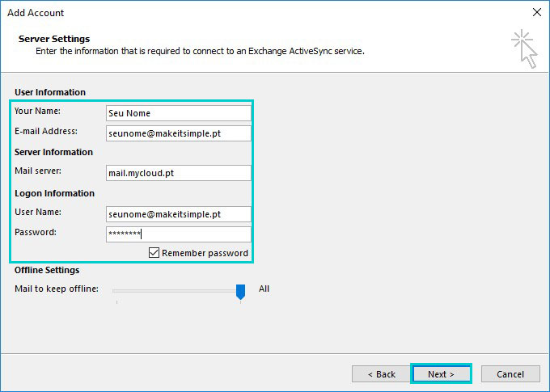Go back with the Back button
The image size is (550, 392).
click(x=381, y=374)
